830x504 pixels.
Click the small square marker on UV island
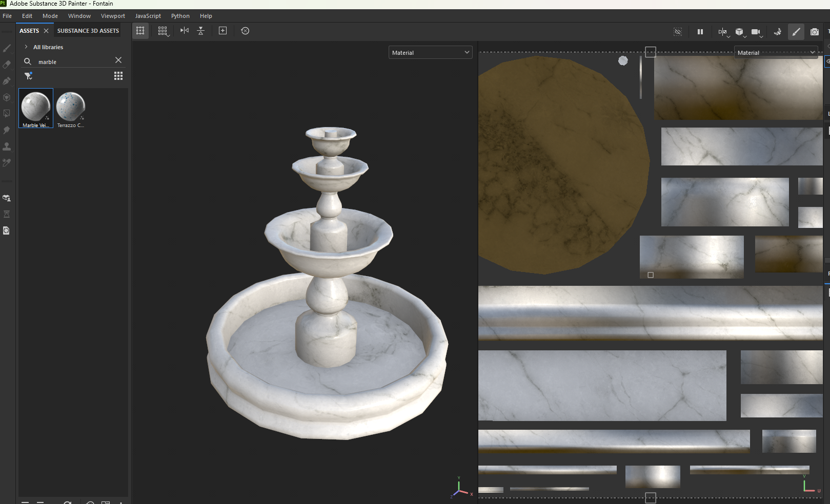651,275
